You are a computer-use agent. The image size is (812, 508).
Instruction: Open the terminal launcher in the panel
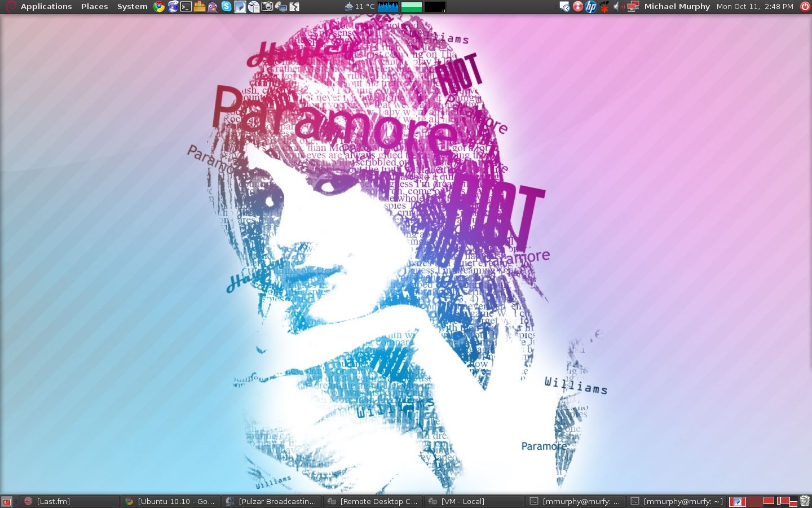(x=186, y=7)
